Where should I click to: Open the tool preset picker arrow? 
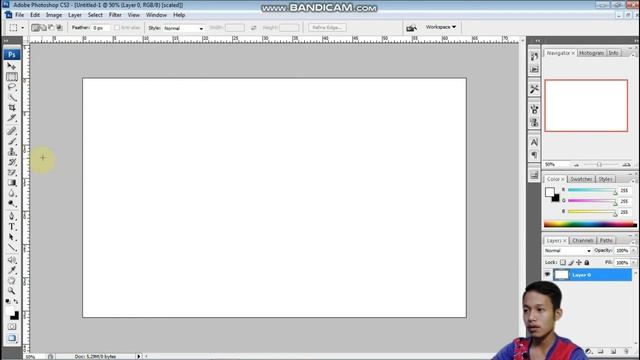click(x=22, y=28)
